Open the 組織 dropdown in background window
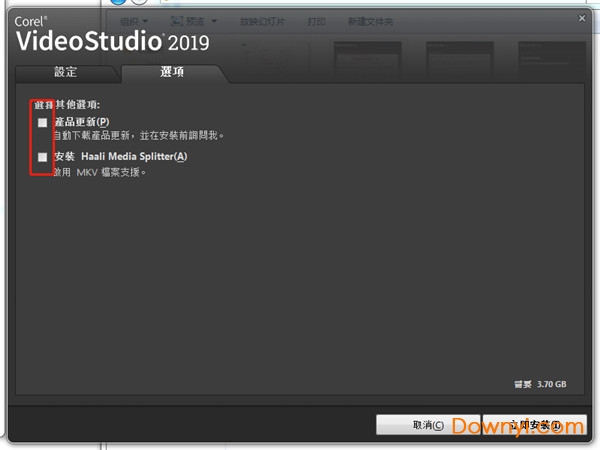Screen dimensions: 600x450 [x=134, y=20]
